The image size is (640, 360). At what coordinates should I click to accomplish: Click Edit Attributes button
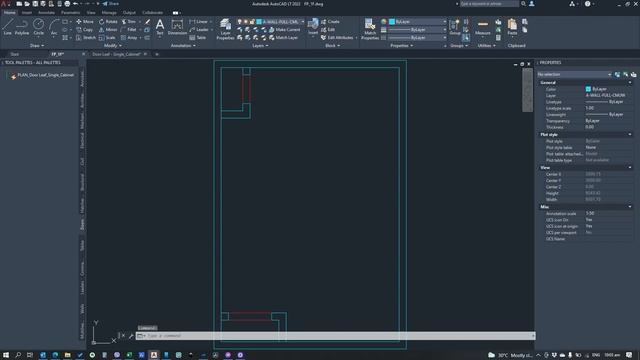point(337,38)
